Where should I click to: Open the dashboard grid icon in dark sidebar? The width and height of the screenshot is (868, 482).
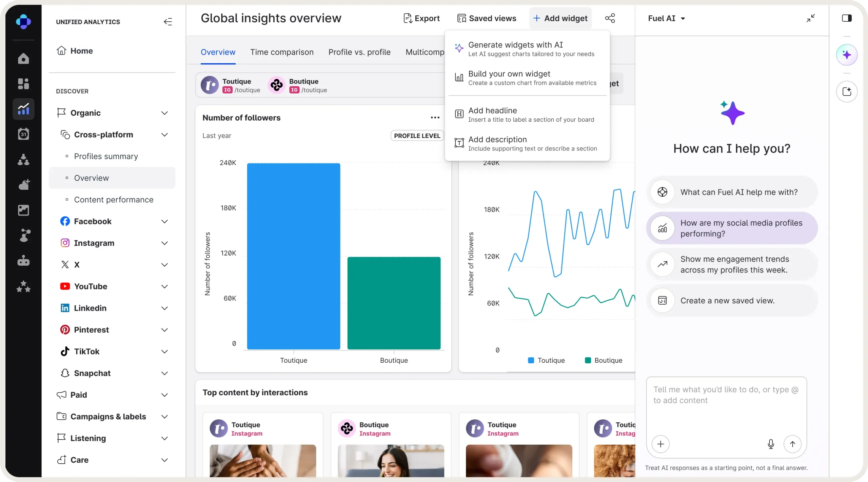click(x=23, y=84)
